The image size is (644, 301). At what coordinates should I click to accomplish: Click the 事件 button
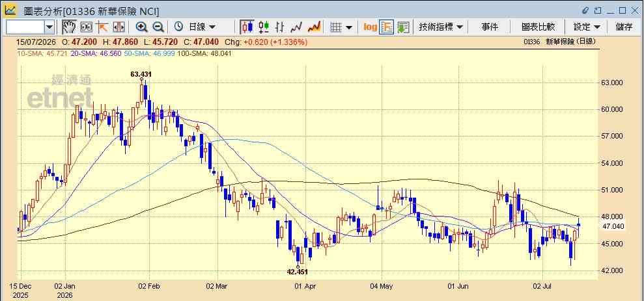click(x=490, y=27)
